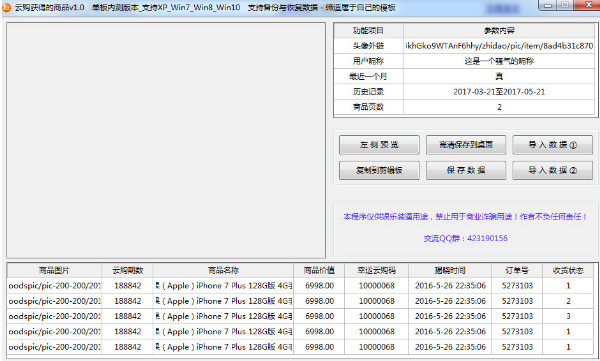The width and height of the screenshot is (600, 361).
Task: Click the 交流QQ群：423190156 text
Action: pyautogui.click(x=465, y=238)
